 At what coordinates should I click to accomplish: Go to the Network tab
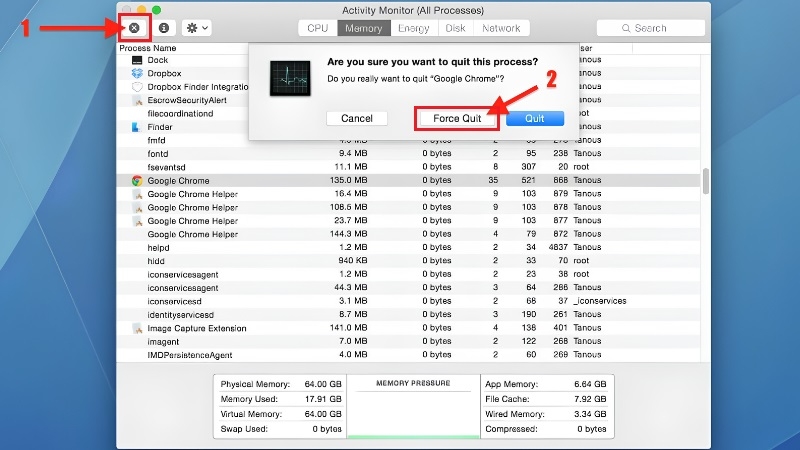[501, 28]
